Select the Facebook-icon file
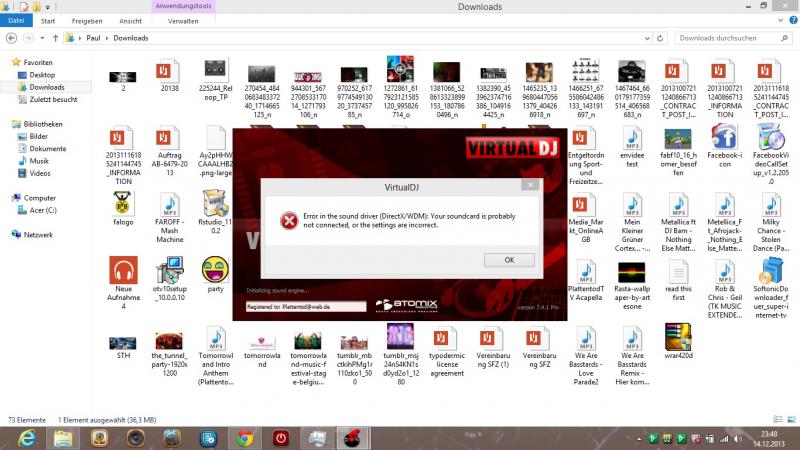The height and width of the screenshot is (450, 800). coord(724,146)
